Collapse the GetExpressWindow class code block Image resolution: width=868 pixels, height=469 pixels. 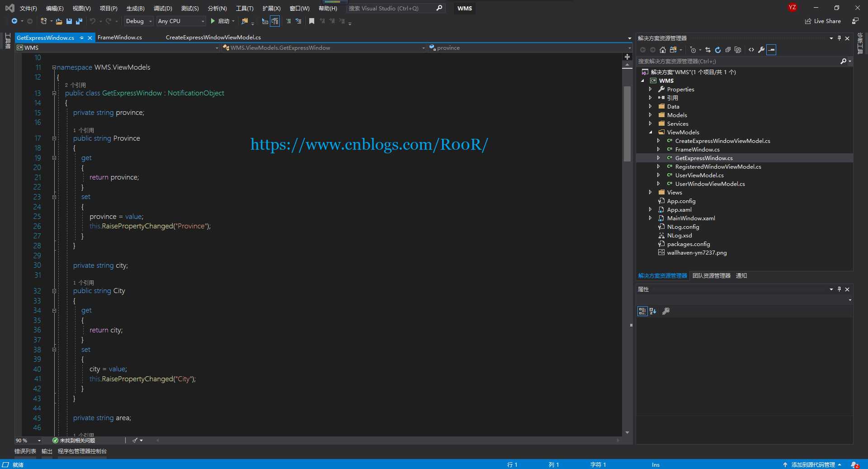54,93
